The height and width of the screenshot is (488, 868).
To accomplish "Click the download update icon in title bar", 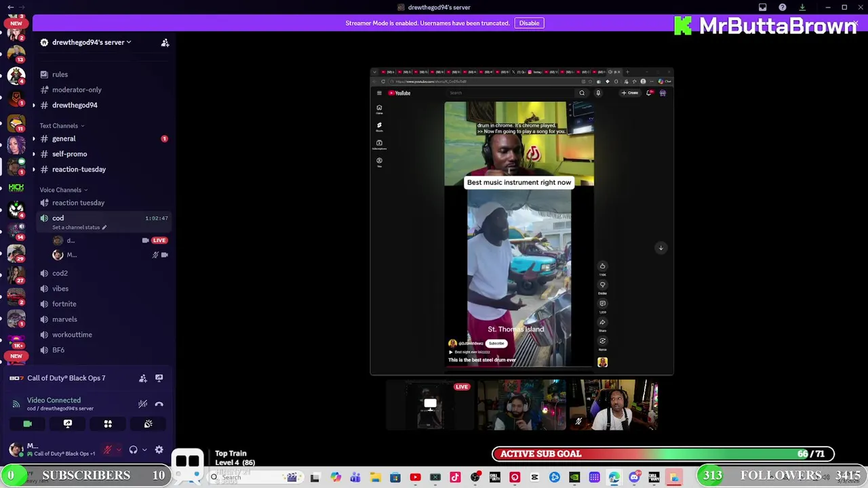I will click(x=802, y=7).
